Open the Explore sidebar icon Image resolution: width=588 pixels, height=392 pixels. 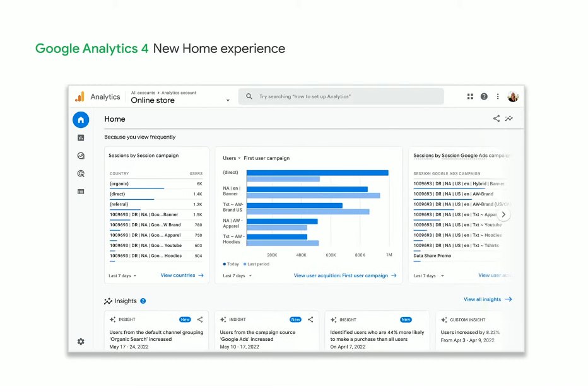[x=81, y=156]
